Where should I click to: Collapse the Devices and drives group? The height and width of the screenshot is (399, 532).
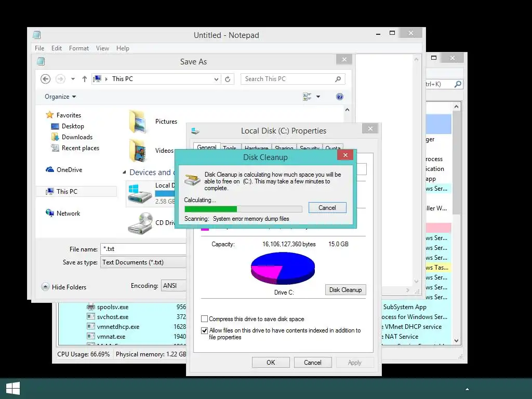point(124,172)
